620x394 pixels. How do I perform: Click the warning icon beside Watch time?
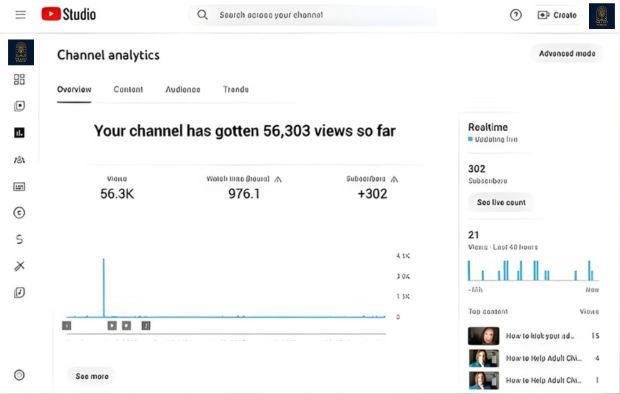click(x=278, y=179)
